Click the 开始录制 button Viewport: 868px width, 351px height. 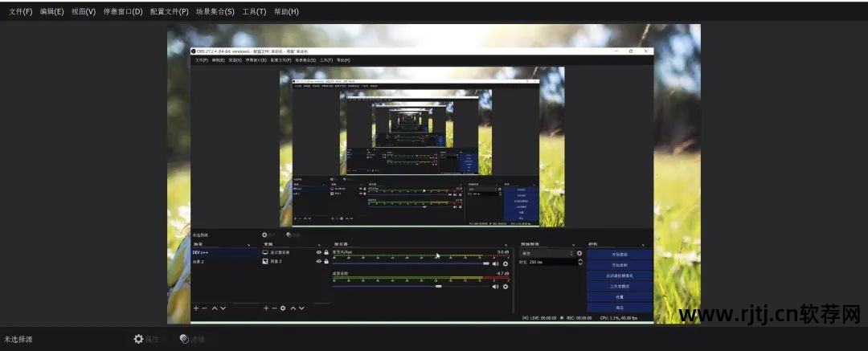point(619,264)
